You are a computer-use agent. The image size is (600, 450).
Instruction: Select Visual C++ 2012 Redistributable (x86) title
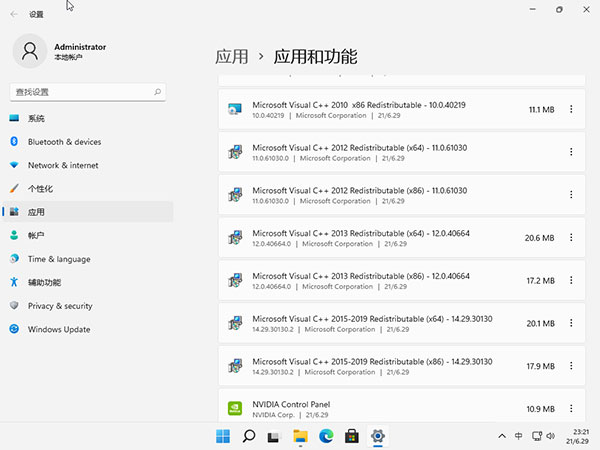[359, 191]
